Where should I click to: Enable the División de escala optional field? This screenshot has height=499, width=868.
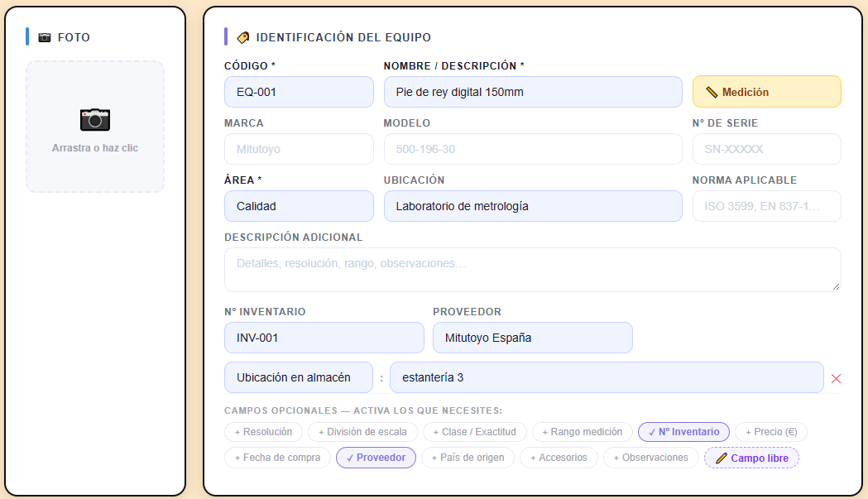(362, 432)
